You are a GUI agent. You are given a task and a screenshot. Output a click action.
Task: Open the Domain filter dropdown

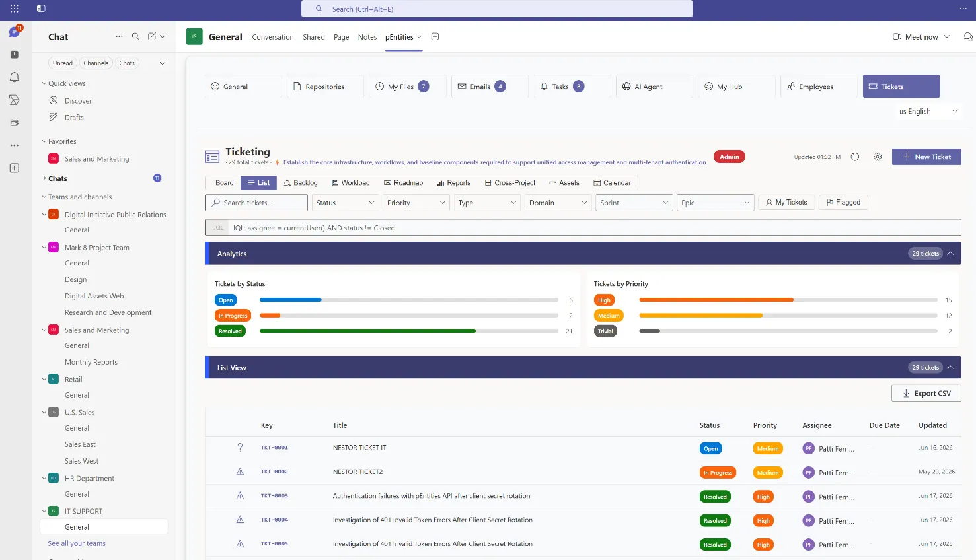pyautogui.click(x=558, y=203)
